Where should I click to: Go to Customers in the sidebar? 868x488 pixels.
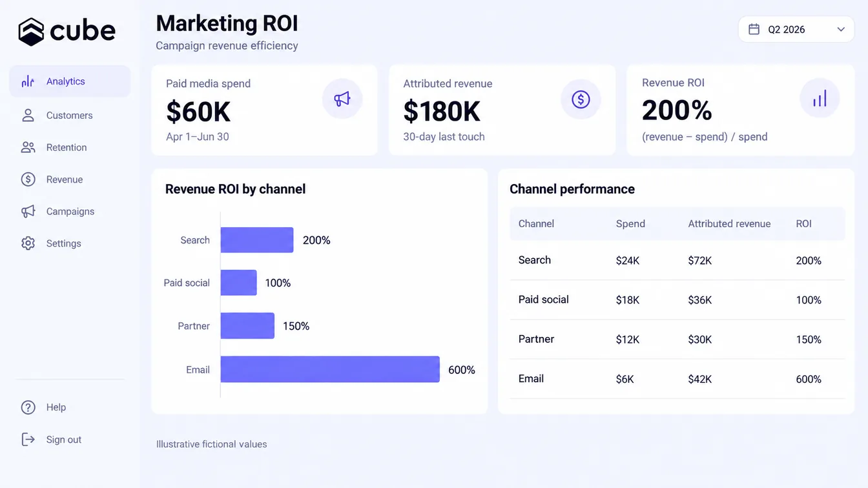pos(70,116)
